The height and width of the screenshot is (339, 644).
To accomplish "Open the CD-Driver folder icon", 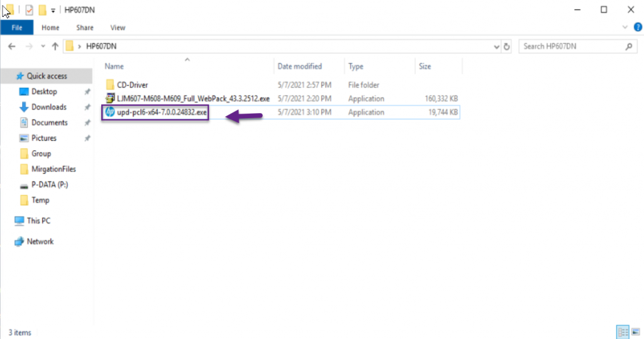I will pyautogui.click(x=110, y=85).
